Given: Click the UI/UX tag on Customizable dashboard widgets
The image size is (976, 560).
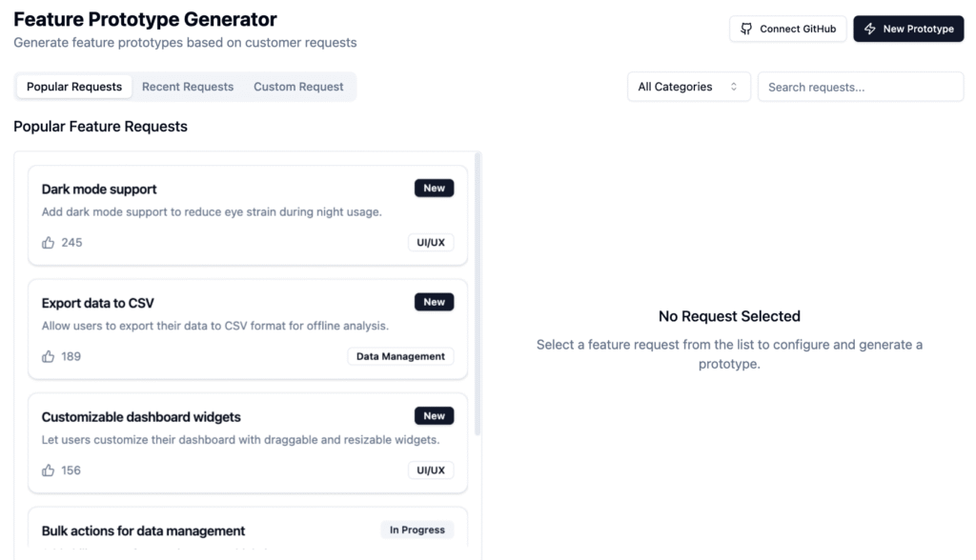Looking at the screenshot, I should (431, 470).
